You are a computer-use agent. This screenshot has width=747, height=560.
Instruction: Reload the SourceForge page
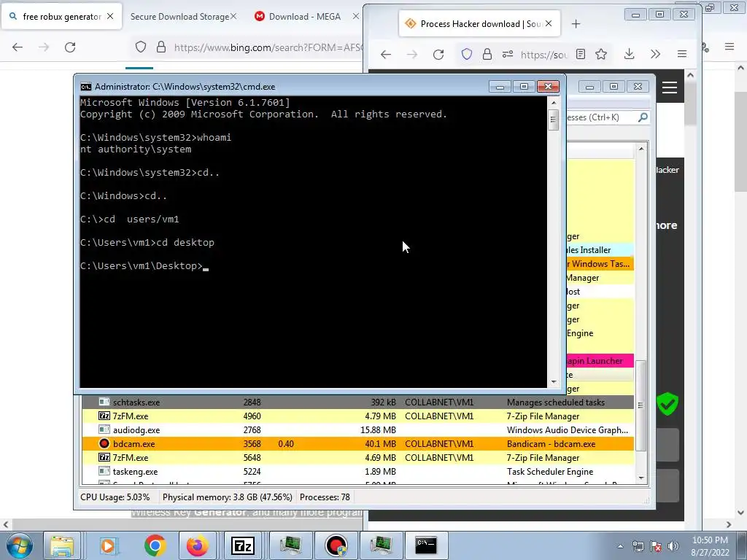click(438, 54)
